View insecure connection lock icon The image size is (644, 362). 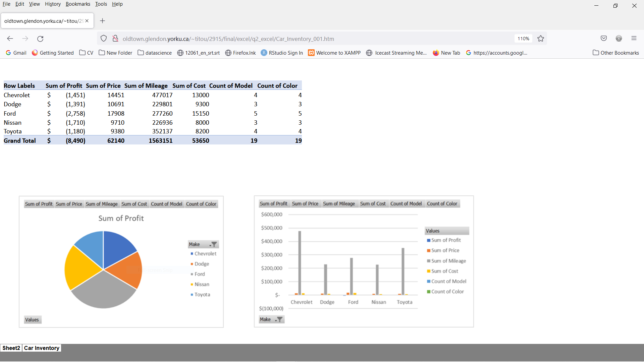pos(115,39)
